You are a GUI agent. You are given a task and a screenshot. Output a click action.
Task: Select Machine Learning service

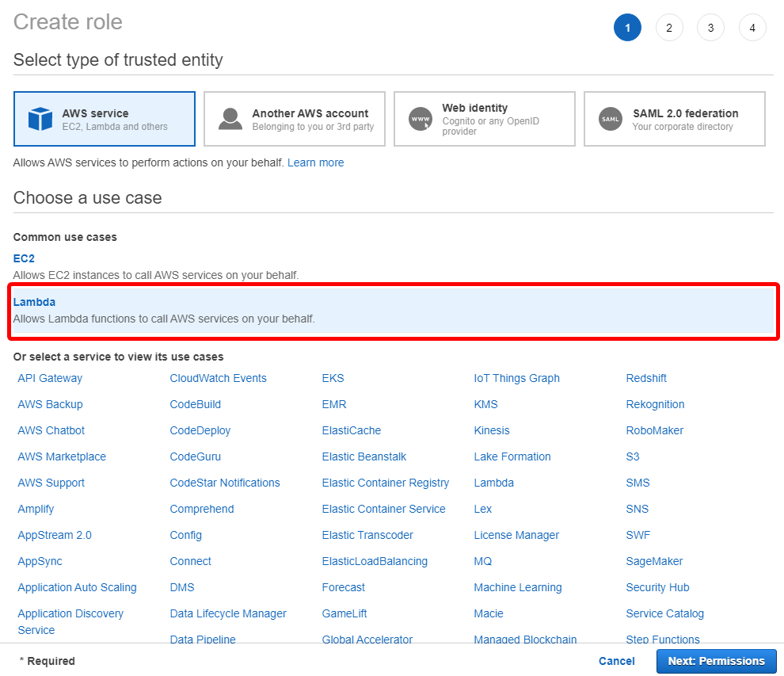point(517,587)
